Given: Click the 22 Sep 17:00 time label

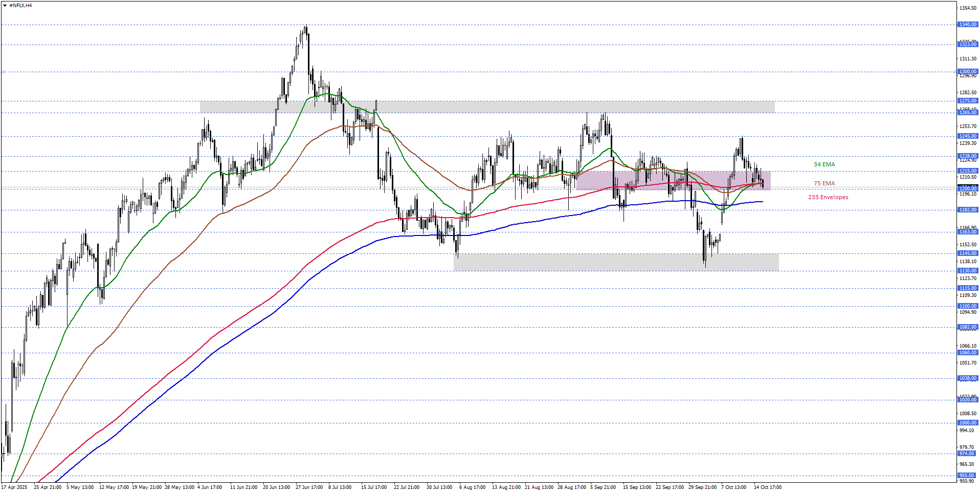Looking at the screenshot, I should [x=670, y=487].
